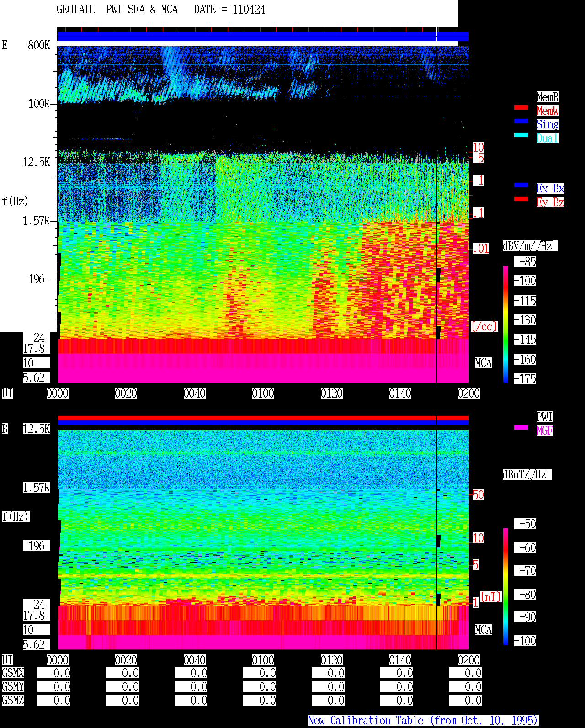
Task: Click the 12.5K label on the B panel
Action: tap(37, 429)
